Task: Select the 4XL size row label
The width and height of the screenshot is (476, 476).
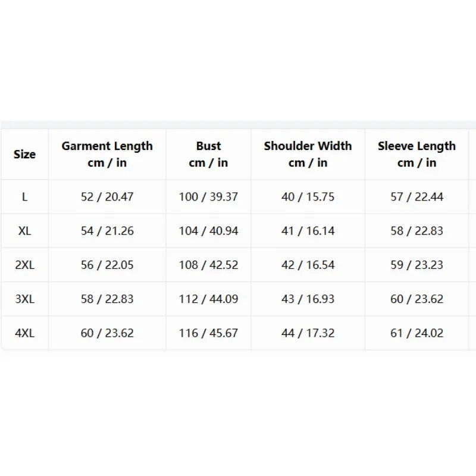Action: tap(24, 333)
